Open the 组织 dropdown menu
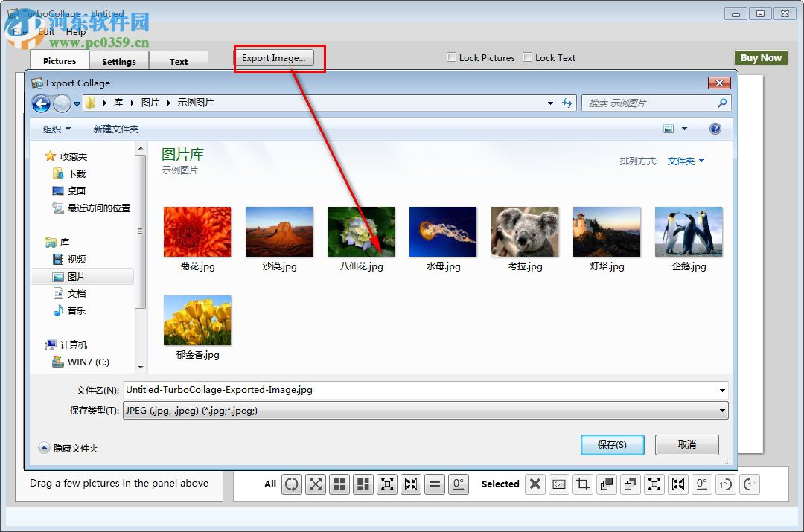 click(57, 129)
